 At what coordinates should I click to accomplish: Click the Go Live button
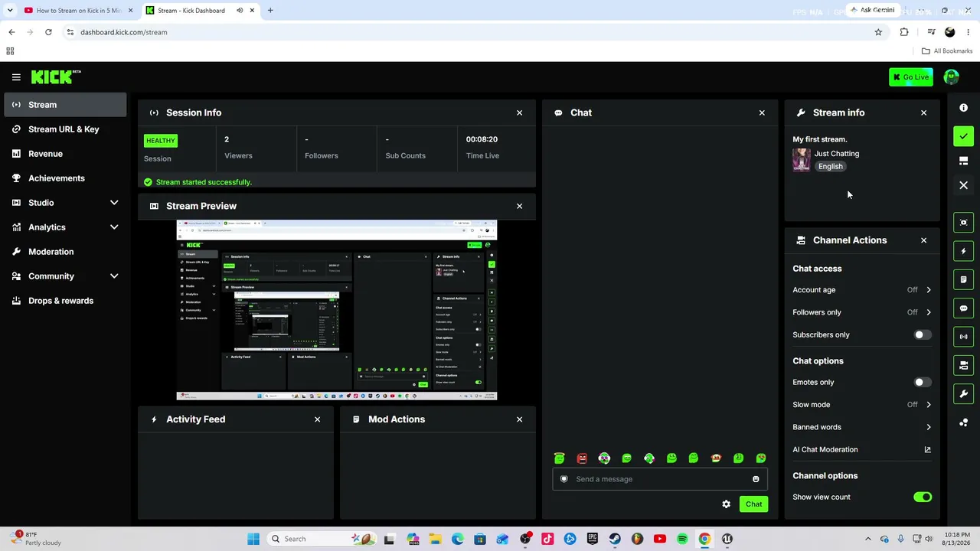point(911,77)
